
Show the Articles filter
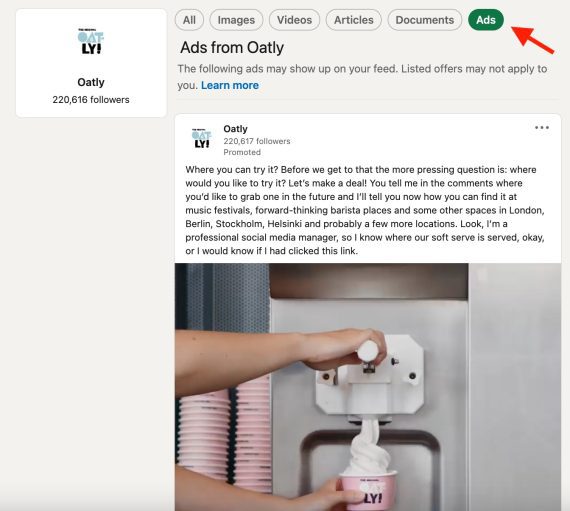(354, 20)
